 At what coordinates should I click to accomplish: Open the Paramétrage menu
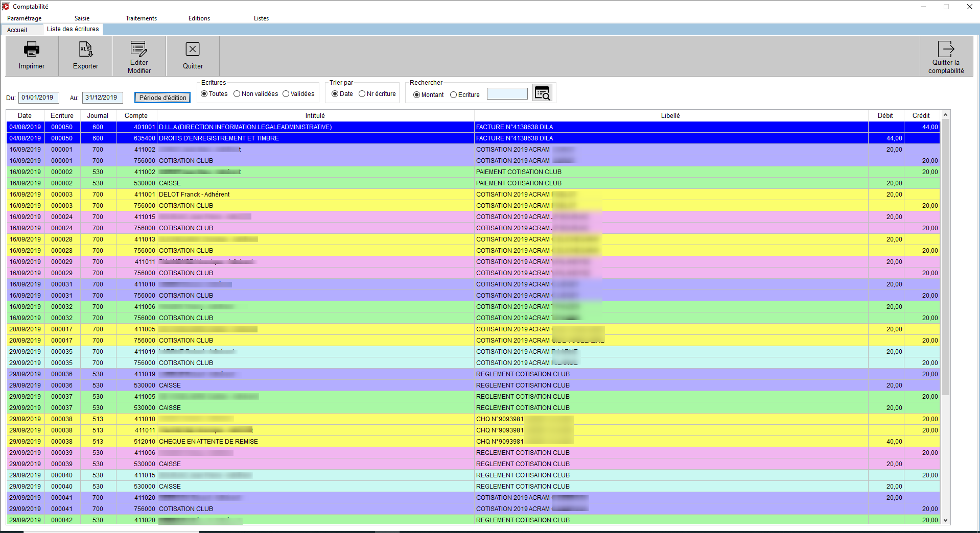(x=25, y=18)
